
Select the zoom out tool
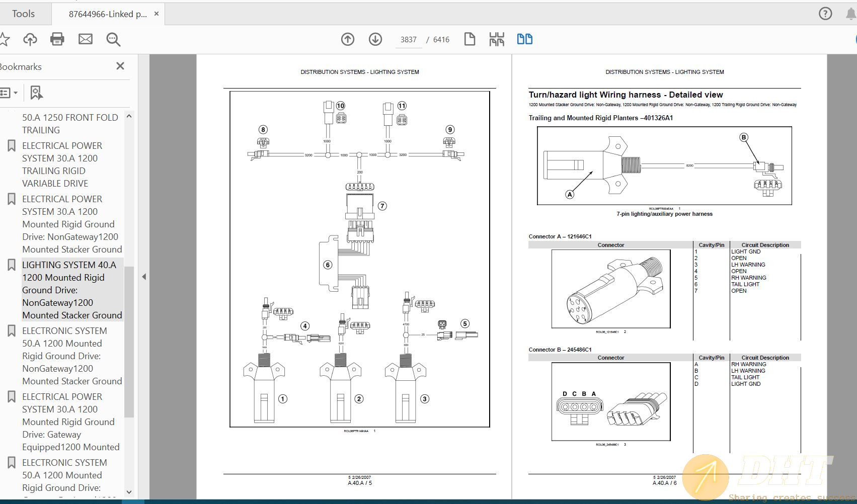[x=113, y=39]
